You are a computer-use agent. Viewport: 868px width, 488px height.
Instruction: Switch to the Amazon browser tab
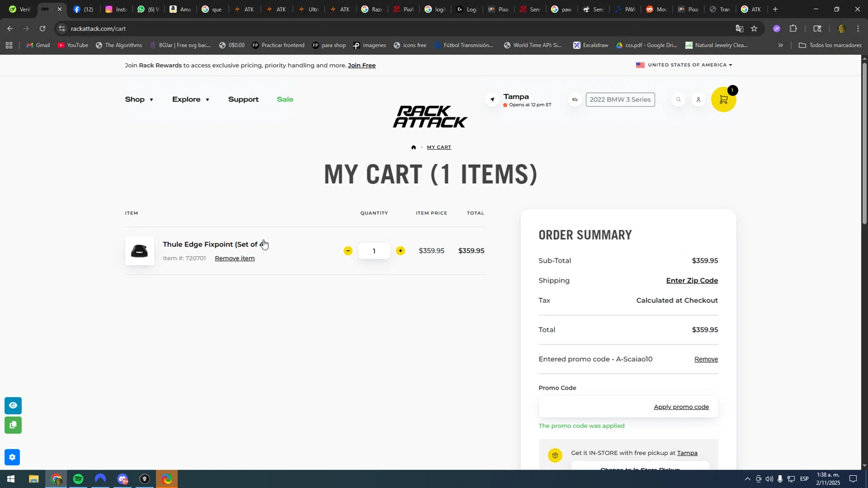click(179, 9)
